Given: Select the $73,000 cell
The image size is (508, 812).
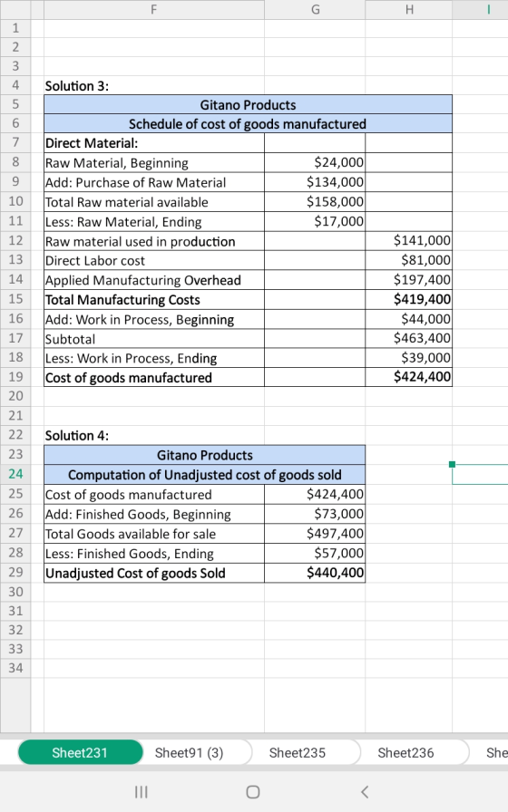Looking at the screenshot, I should 315,514.
